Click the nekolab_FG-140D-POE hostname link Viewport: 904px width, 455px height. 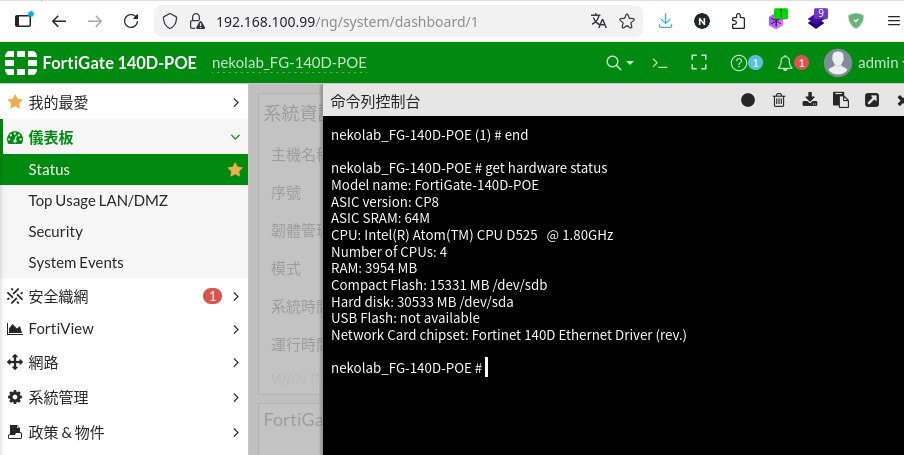[x=289, y=63]
